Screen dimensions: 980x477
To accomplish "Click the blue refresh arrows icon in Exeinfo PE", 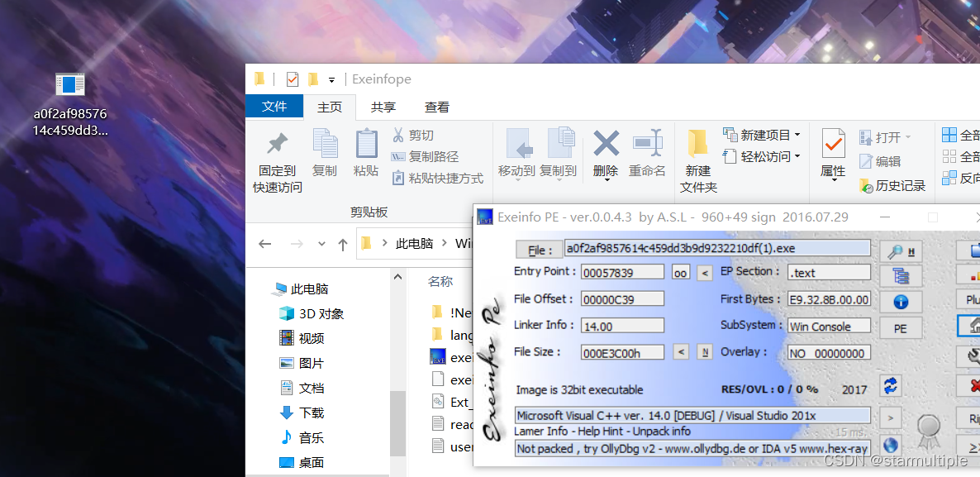I will point(891,385).
